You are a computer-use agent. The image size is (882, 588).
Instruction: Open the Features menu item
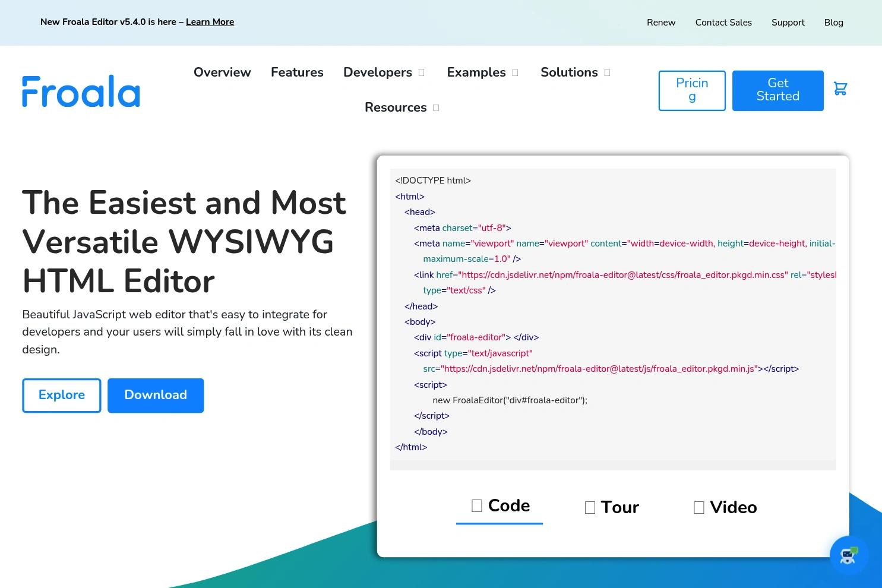coord(297,72)
